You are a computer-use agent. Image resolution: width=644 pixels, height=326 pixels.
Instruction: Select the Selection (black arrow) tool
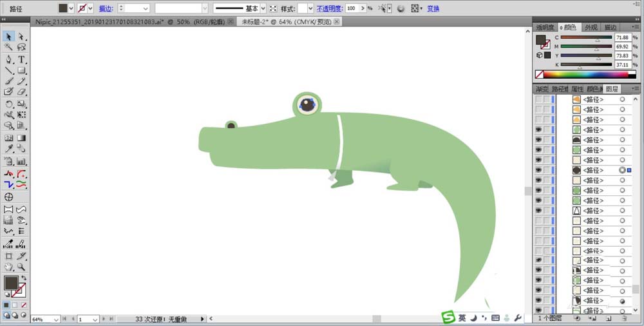pos(9,37)
